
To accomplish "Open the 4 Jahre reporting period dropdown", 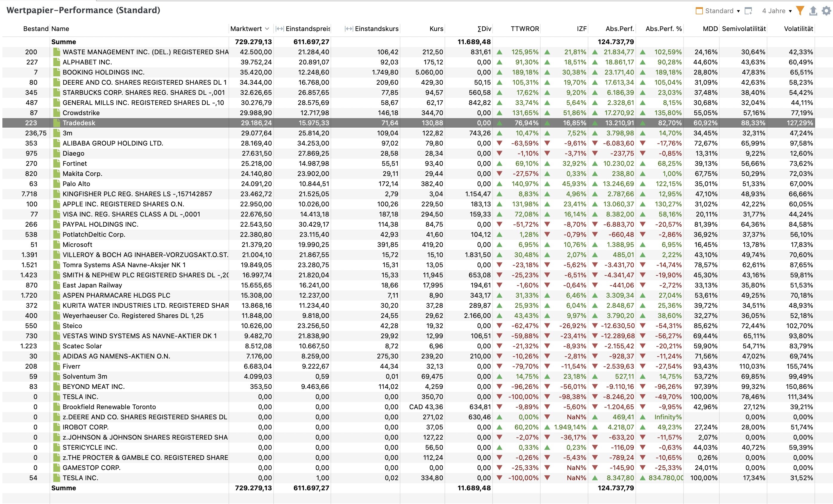I will click(790, 11).
